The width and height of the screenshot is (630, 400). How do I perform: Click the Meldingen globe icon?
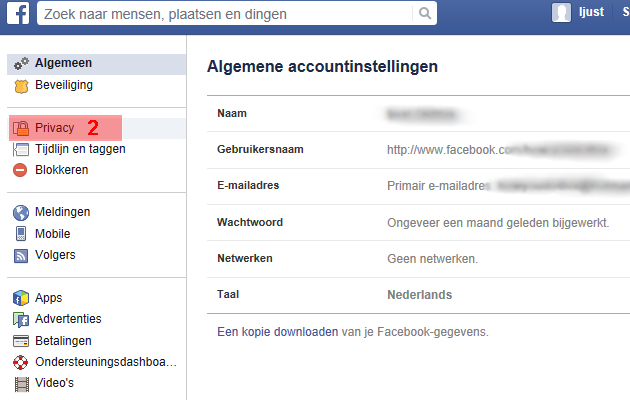21,213
